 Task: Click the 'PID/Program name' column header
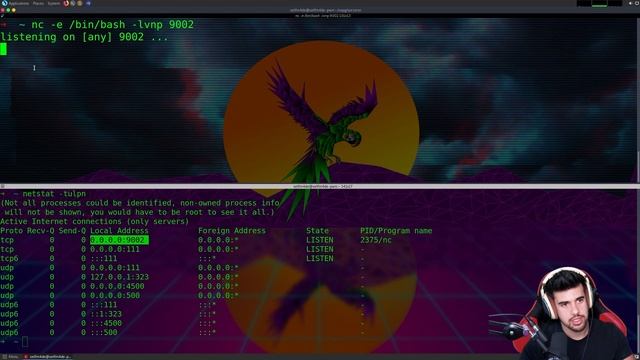[396, 231]
